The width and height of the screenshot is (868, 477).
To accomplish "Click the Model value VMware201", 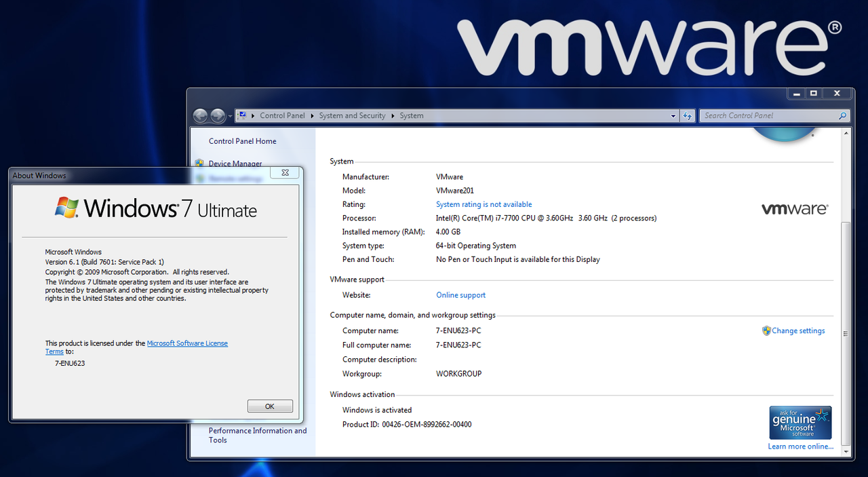I will point(455,191).
